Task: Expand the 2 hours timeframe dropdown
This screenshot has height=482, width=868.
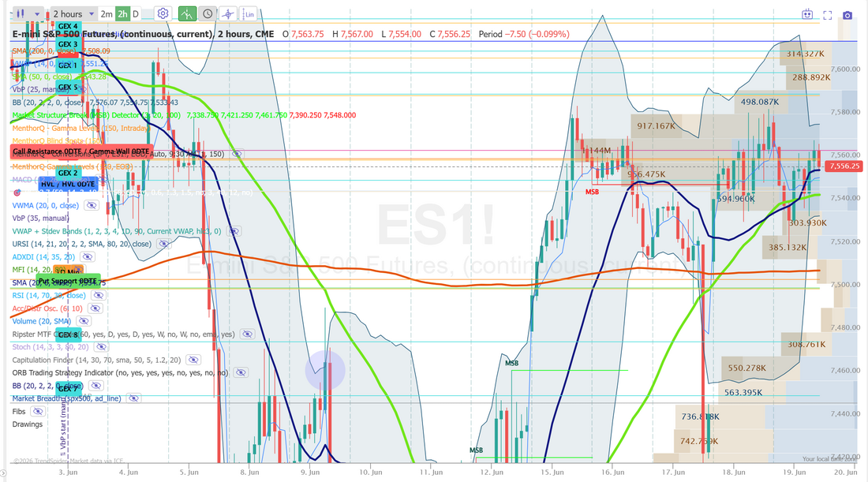Action: (73, 14)
